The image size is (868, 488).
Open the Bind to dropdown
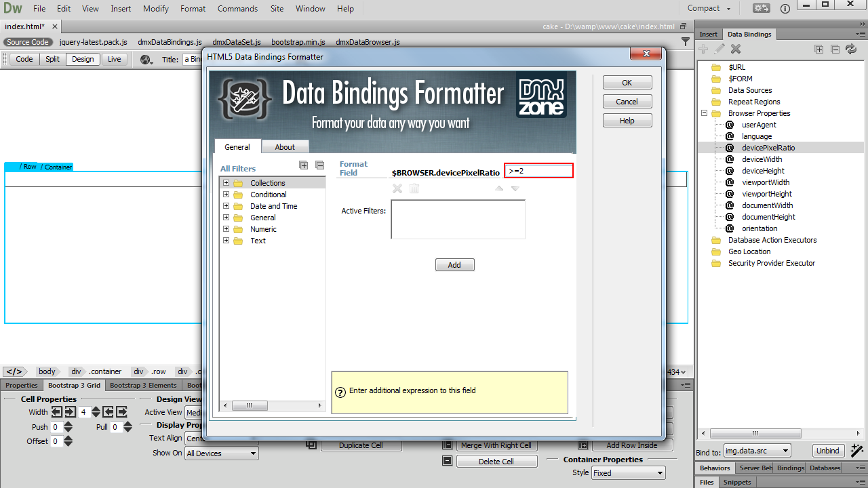point(757,451)
